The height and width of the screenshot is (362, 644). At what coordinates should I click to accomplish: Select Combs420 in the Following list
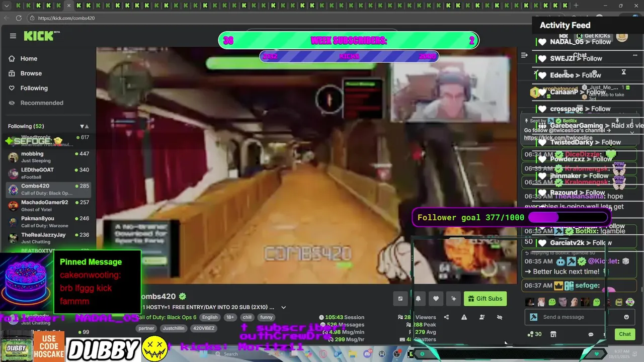coord(48,189)
